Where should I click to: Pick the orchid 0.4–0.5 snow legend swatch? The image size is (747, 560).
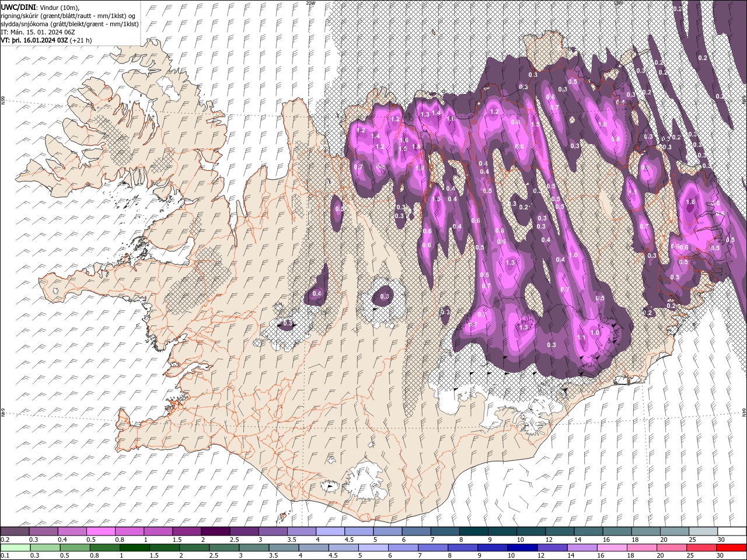(x=72, y=531)
